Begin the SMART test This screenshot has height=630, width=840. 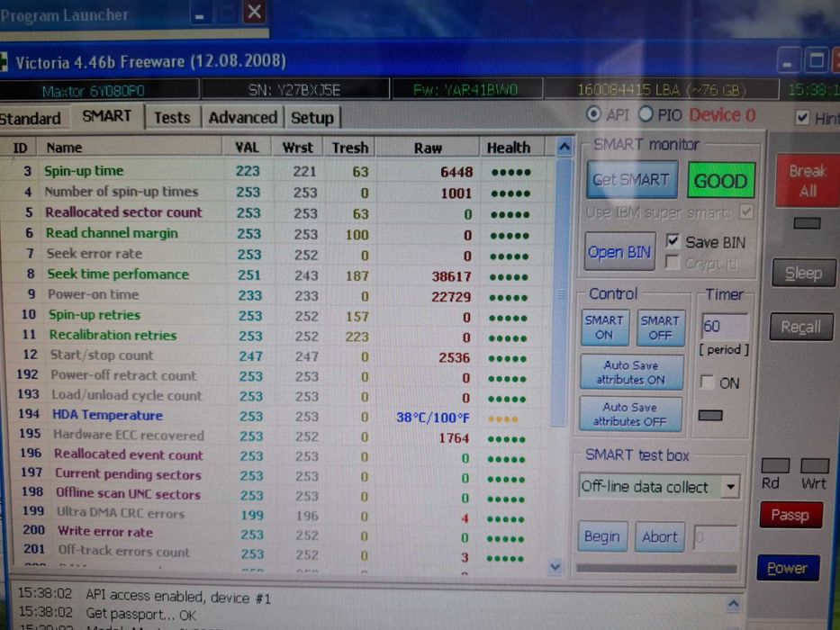pyautogui.click(x=602, y=536)
